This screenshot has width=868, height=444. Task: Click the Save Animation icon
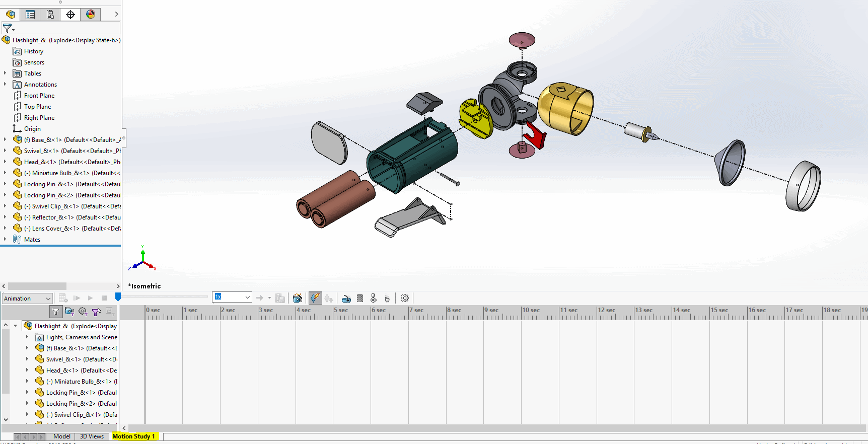pyautogui.click(x=280, y=299)
